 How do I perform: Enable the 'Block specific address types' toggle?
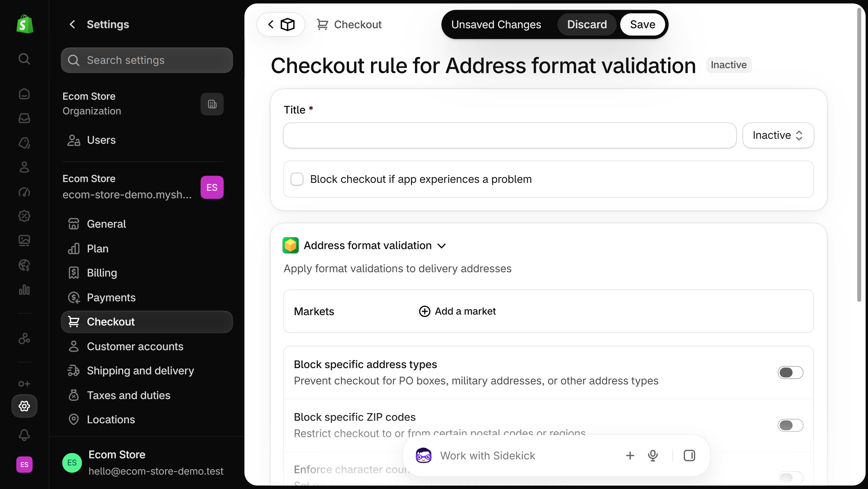click(790, 373)
